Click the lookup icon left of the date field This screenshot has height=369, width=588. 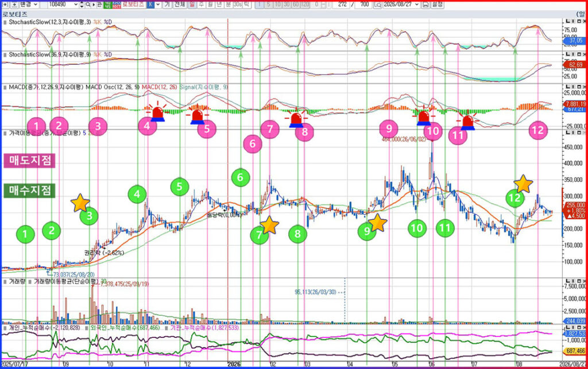point(378,5)
